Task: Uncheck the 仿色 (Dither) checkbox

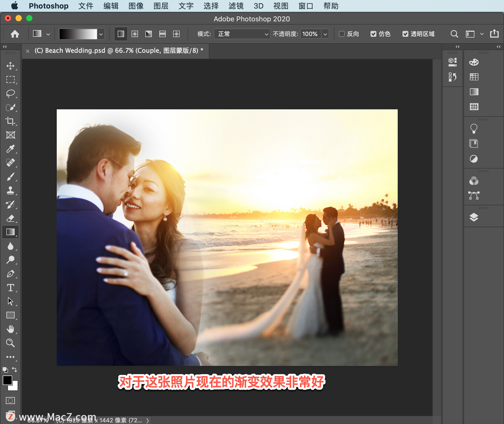Action: tap(373, 34)
